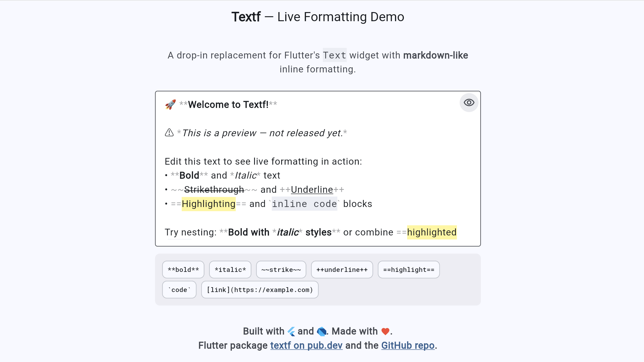Click the red heart icon

[x=385, y=331]
